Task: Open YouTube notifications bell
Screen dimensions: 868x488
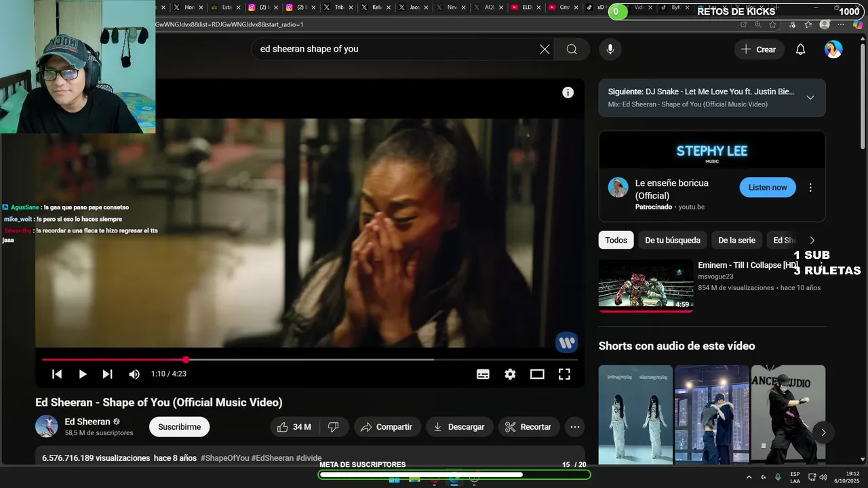Action: point(800,49)
